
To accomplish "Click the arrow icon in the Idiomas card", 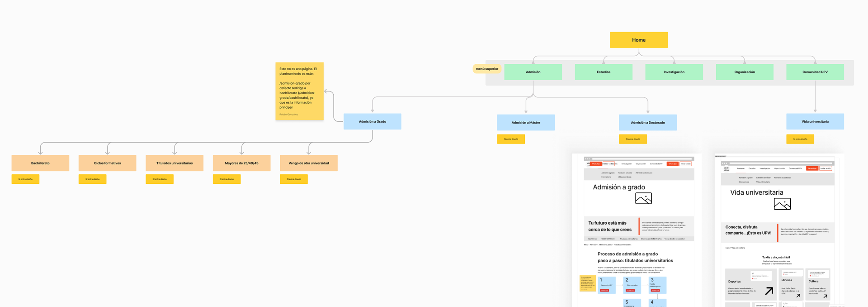I will pyautogui.click(x=798, y=296).
